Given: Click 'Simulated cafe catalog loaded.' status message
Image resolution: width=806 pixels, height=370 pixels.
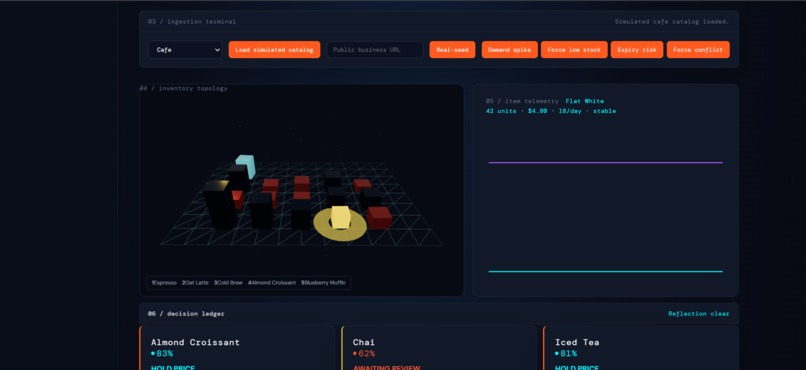Looking at the screenshot, I should [x=672, y=22].
